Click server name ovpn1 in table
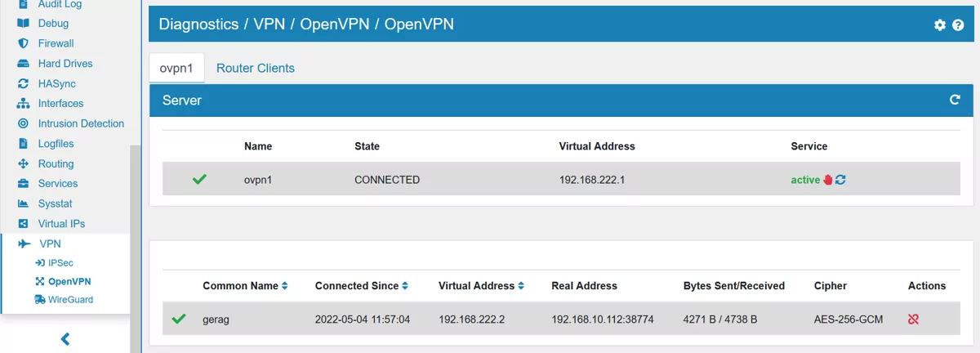Viewport: 980px width, 353px height. (258, 180)
